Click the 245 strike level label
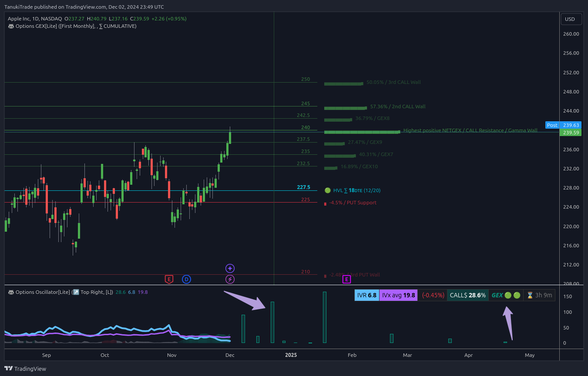 point(306,103)
